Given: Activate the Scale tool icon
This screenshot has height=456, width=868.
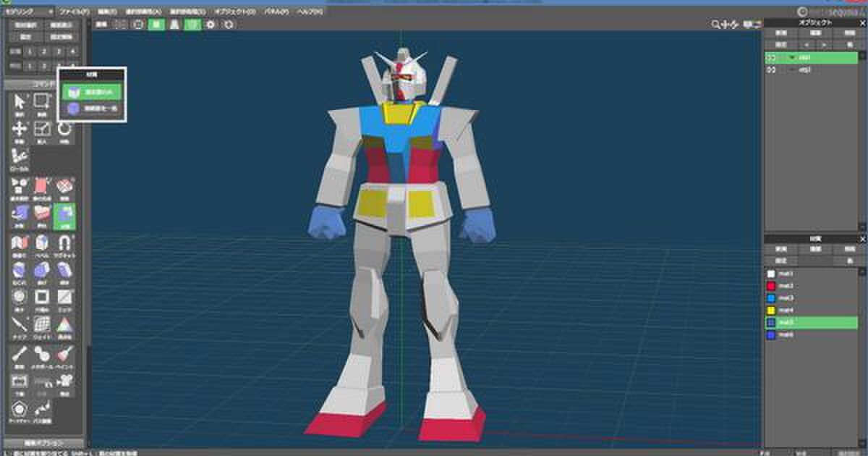Looking at the screenshot, I should pyautogui.click(x=42, y=132).
